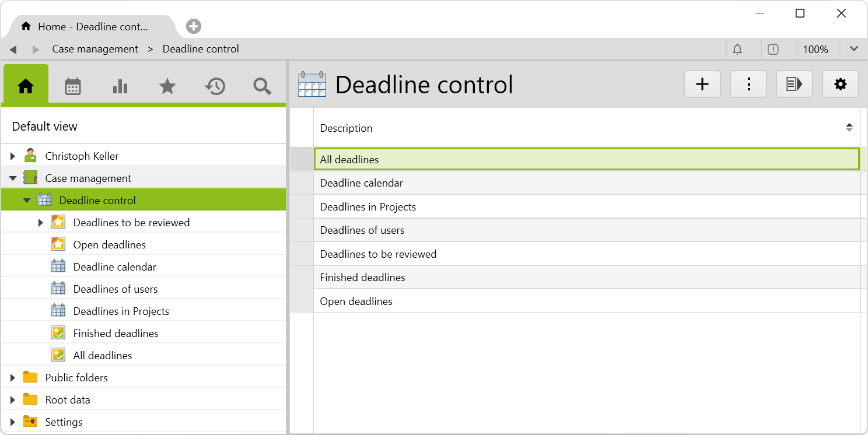Open the dropdown arrow beside 100% zoom
This screenshot has height=435, width=868.
tap(854, 49)
